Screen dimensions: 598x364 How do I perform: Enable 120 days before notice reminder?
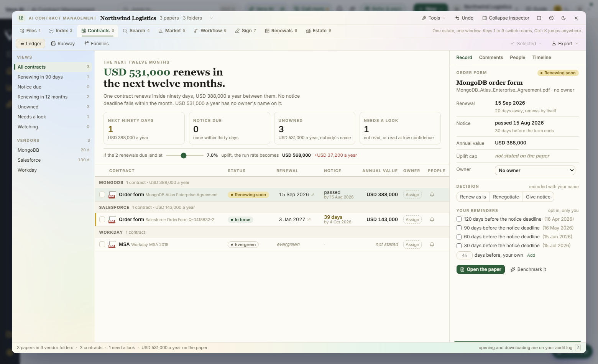click(x=459, y=219)
